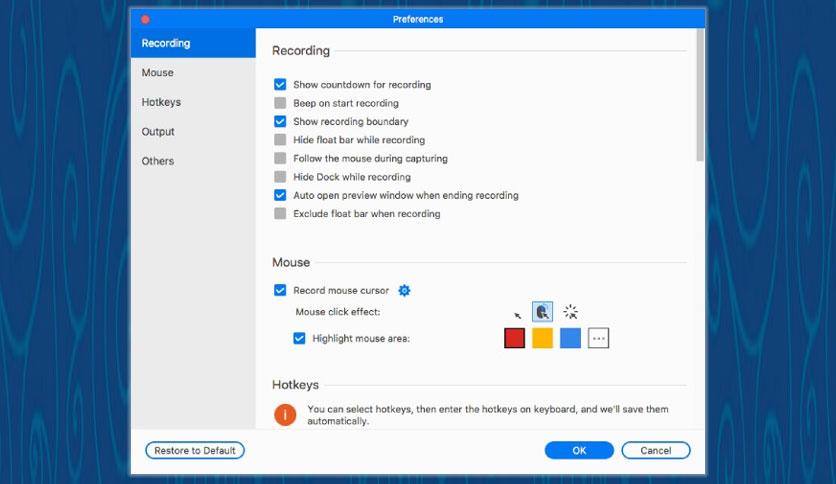Open mouse cursor settings gear icon

click(x=405, y=291)
